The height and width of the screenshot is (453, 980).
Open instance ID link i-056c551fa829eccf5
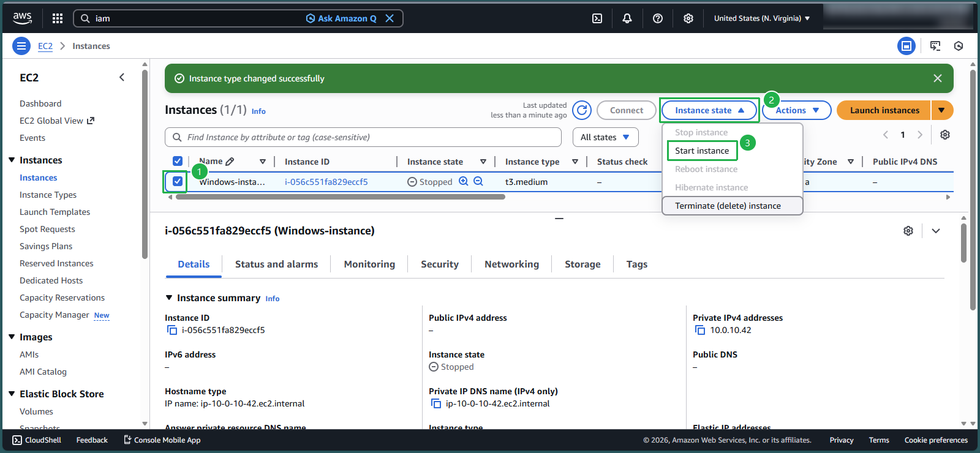pyautogui.click(x=326, y=182)
